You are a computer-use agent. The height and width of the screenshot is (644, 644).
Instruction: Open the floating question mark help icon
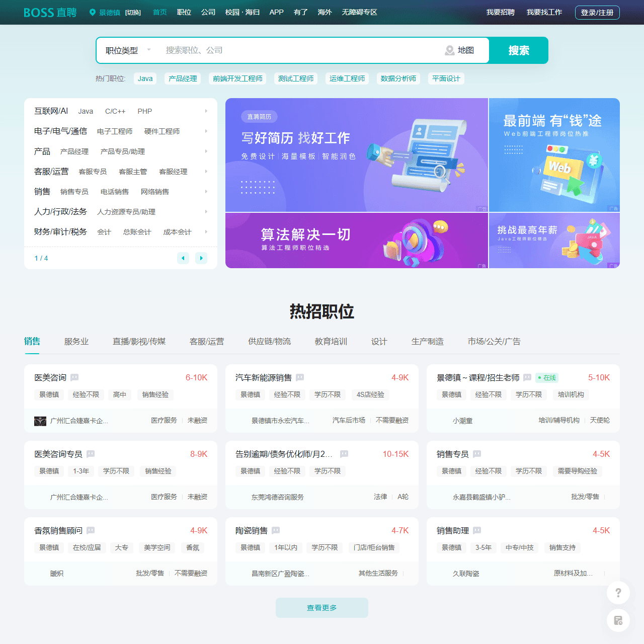[x=618, y=593]
